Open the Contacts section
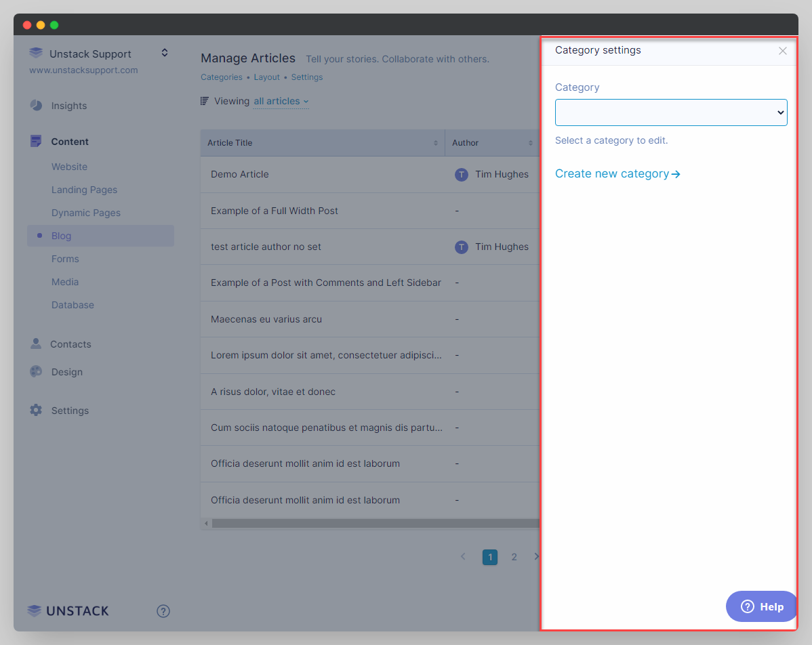Screen dimensions: 812x645 coord(70,344)
